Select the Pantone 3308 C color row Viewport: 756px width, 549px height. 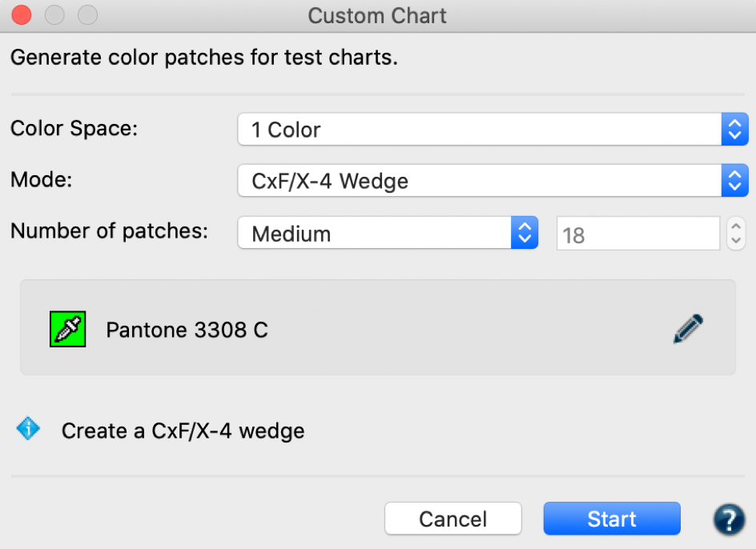click(x=377, y=328)
